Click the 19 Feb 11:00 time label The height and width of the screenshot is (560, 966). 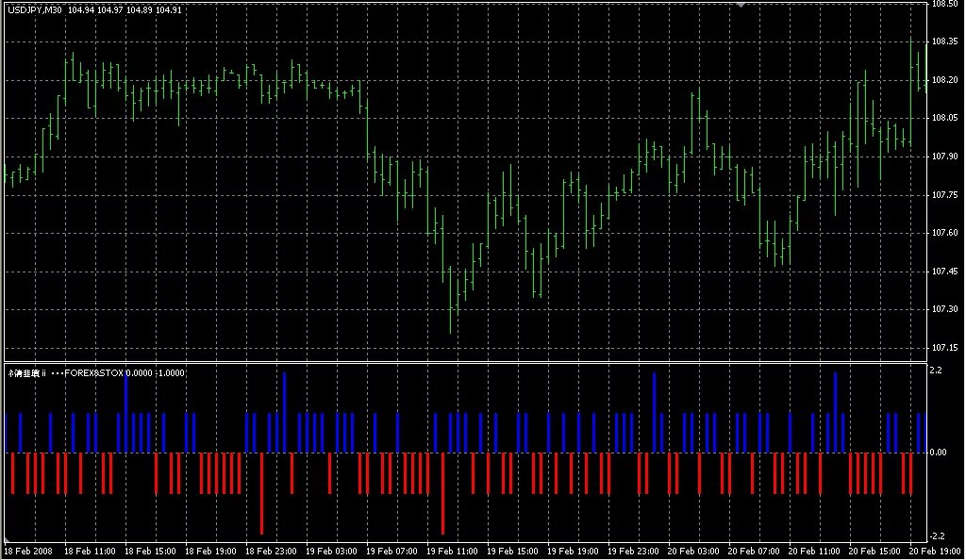tap(452, 552)
